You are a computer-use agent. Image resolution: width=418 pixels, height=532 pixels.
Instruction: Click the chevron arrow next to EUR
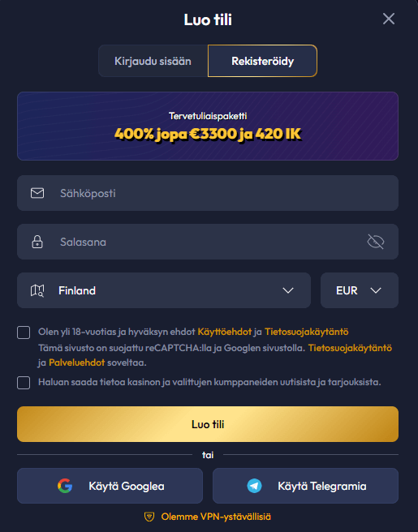[x=376, y=291]
